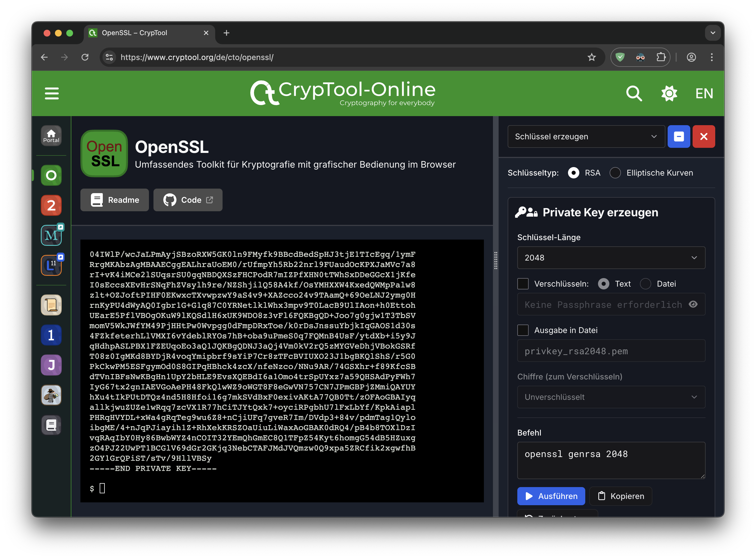The width and height of the screenshot is (756, 559).
Task: Go to Portal home in sidebar
Action: tap(51, 136)
